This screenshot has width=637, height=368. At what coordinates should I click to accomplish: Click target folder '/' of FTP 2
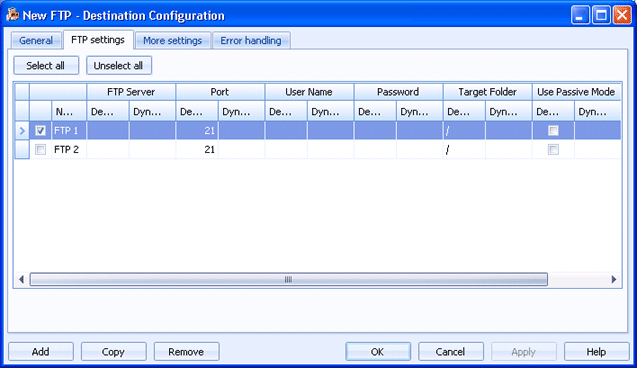point(464,149)
